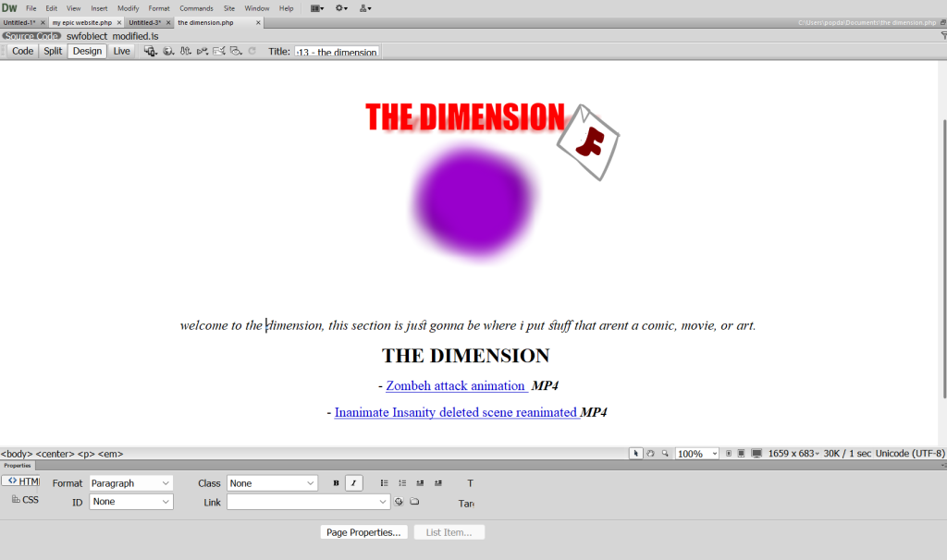This screenshot has height=560, width=947.
Task: Select the Zoom magnifier tool
Action: point(665,454)
